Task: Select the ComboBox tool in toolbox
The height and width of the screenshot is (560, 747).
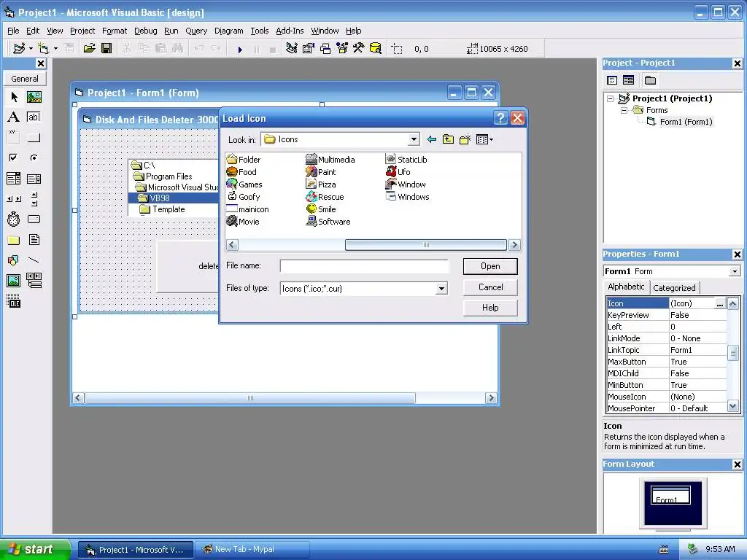Action: [x=14, y=179]
